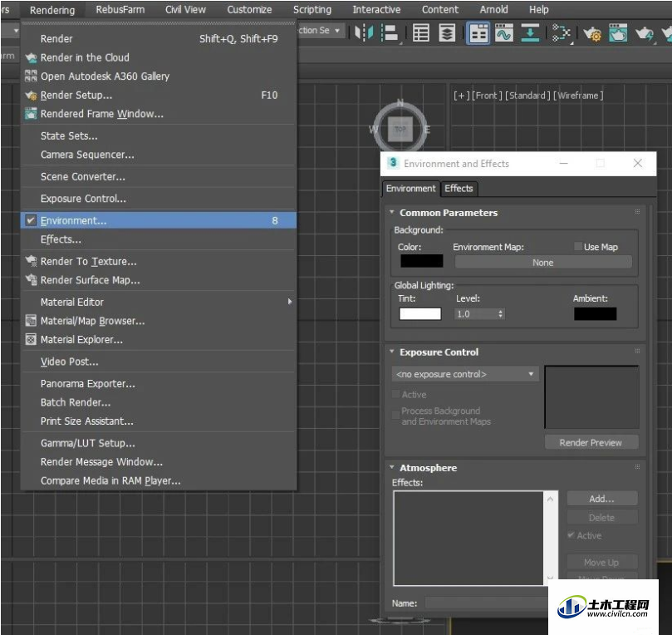
Task: Open the Ambient black color swatch
Action: tap(596, 314)
